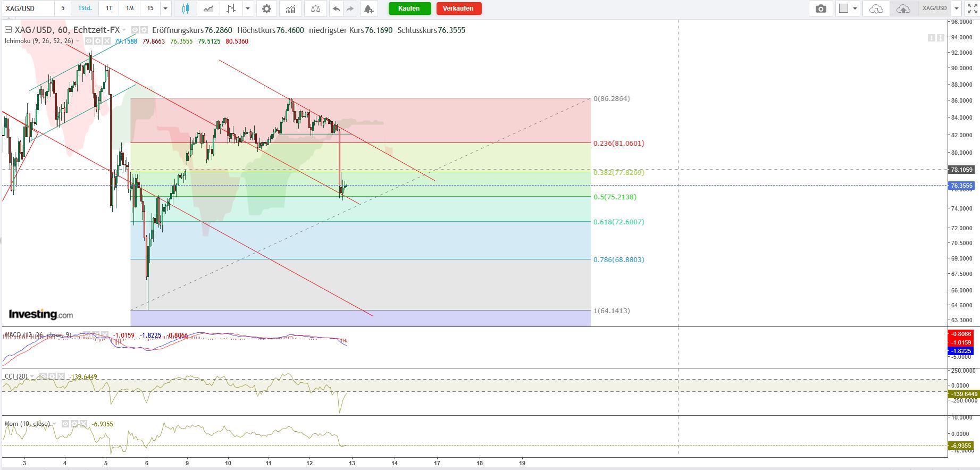Enter fullscreen mode using the expand icon
This screenshot has height=470, width=980.
(x=972, y=9)
